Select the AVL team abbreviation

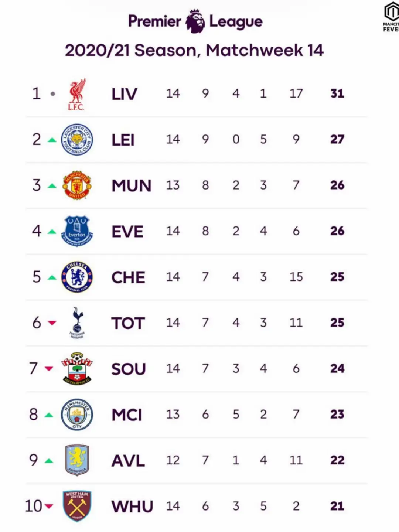tap(128, 461)
